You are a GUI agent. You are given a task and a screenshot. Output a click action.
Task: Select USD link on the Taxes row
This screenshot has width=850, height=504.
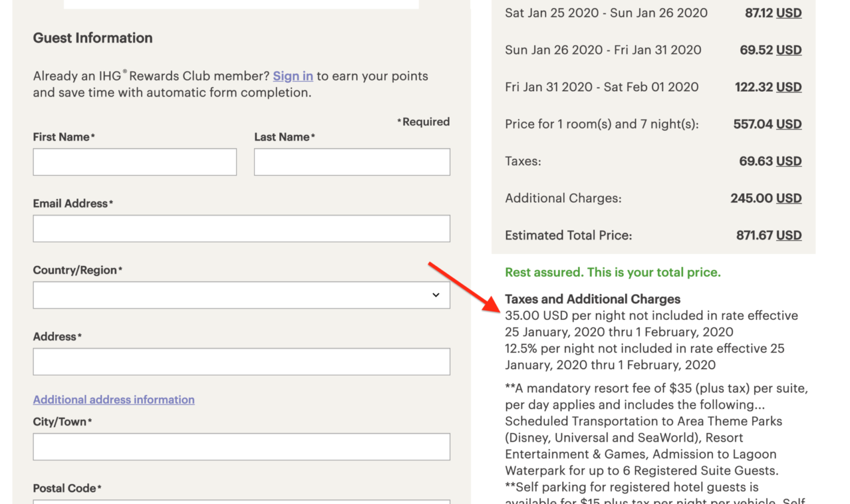click(x=789, y=161)
